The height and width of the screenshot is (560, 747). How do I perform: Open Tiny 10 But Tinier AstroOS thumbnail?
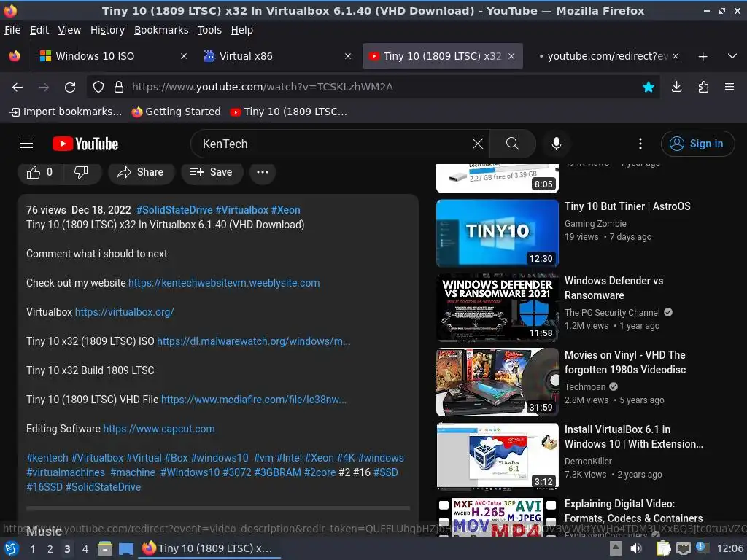[498, 233]
